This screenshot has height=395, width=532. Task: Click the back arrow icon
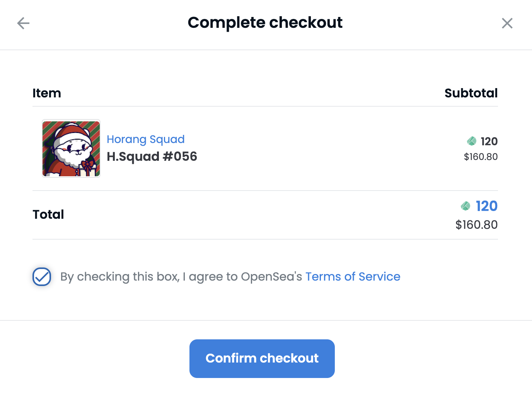pos(23,23)
